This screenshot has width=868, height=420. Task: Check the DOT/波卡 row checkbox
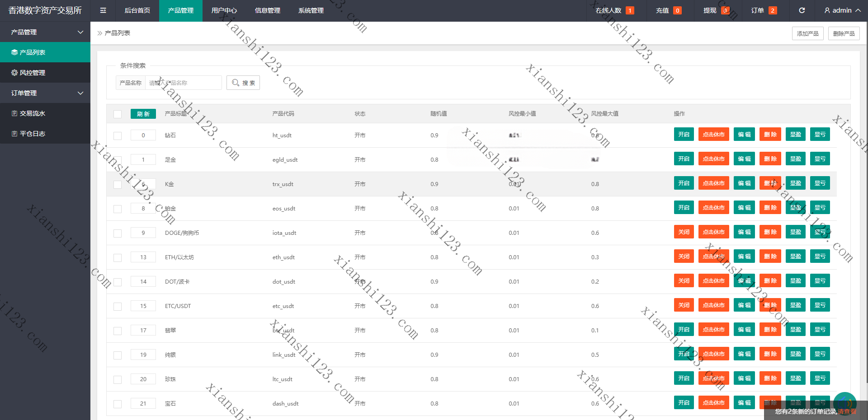(x=118, y=282)
